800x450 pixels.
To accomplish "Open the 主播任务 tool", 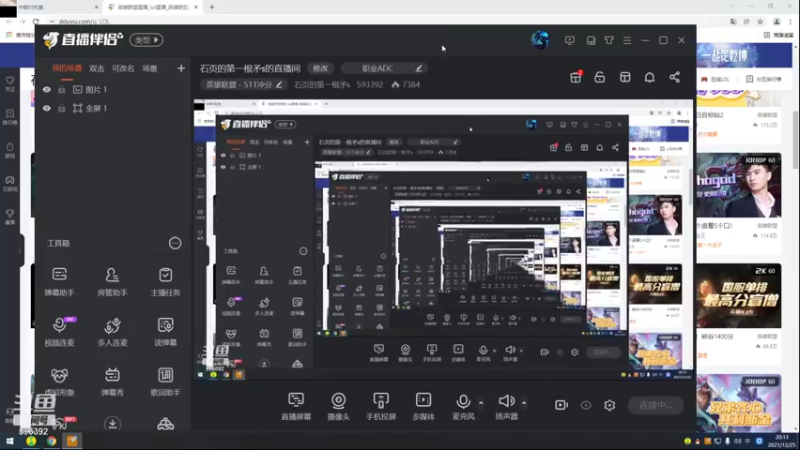I will coord(165,281).
